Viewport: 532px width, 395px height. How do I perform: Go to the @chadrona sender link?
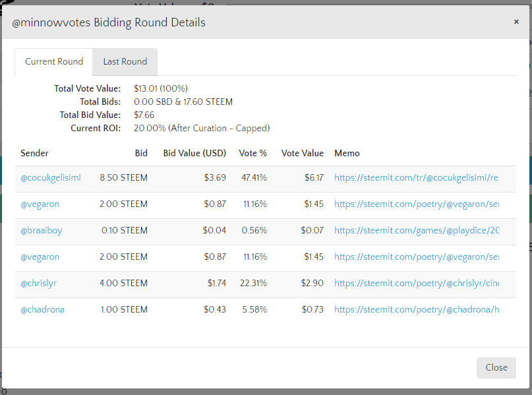tap(43, 310)
